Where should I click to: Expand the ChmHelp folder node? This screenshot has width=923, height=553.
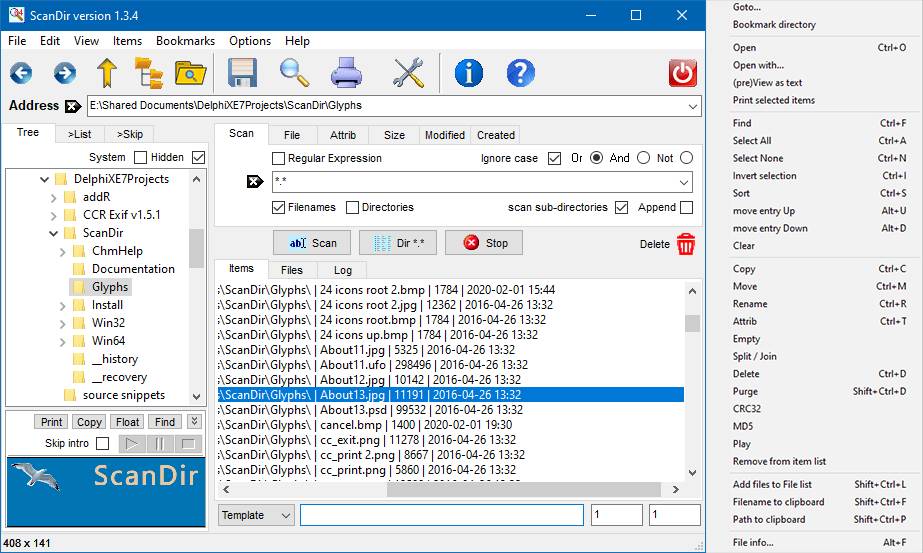pyautogui.click(x=62, y=251)
